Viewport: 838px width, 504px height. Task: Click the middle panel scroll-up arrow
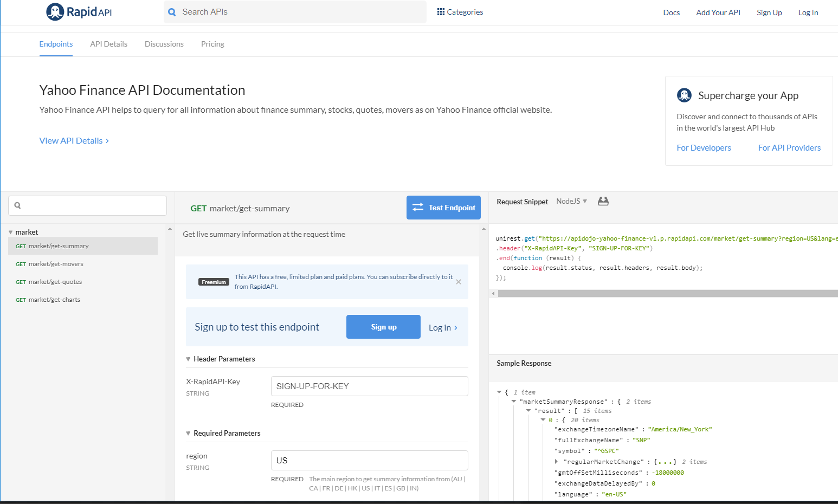pyautogui.click(x=484, y=229)
